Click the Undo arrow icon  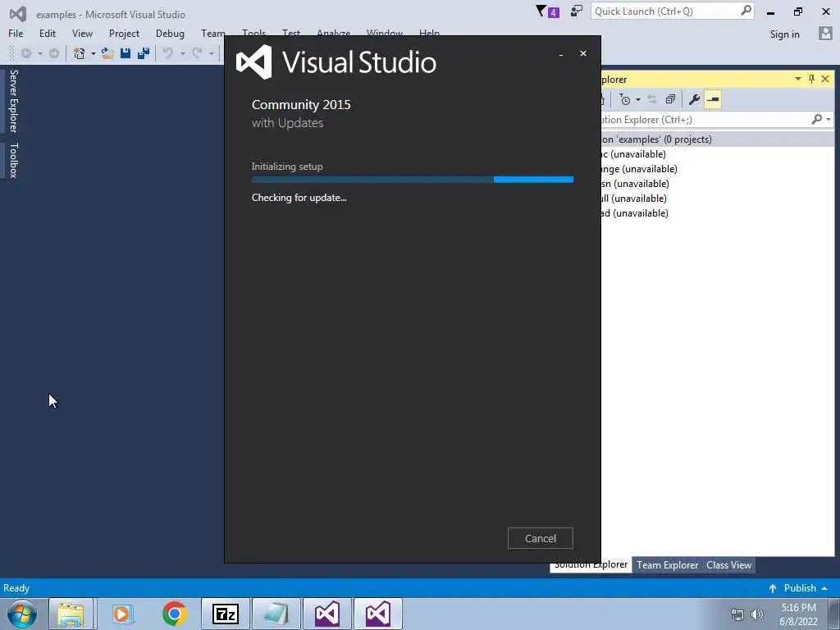pyautogui.click(x=168, y=53)
